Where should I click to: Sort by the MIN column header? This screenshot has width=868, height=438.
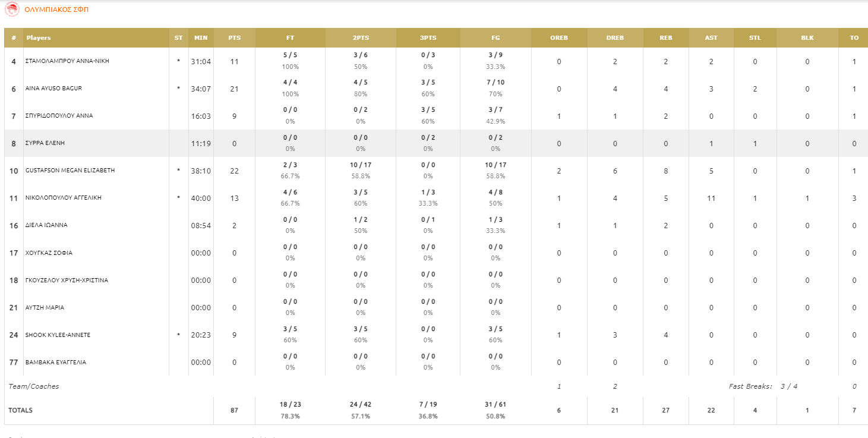(x=201, y=37)
